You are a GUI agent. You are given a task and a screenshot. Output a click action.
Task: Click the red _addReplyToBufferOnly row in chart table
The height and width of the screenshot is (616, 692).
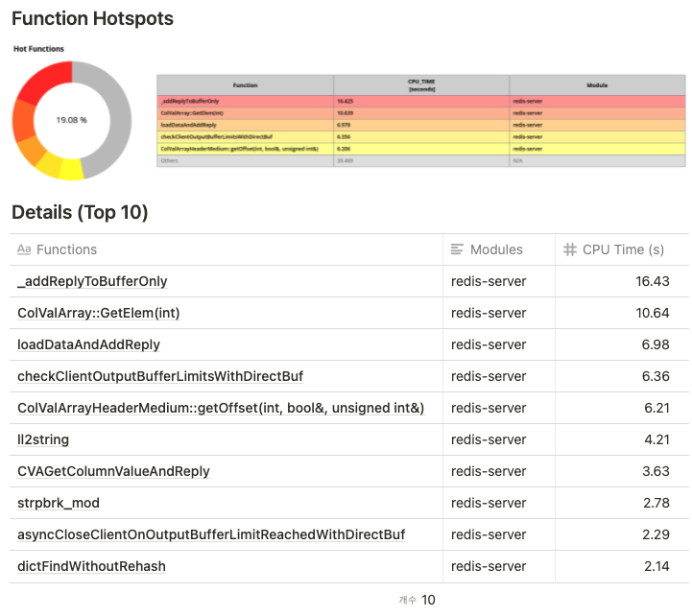[x=421, y=101]
